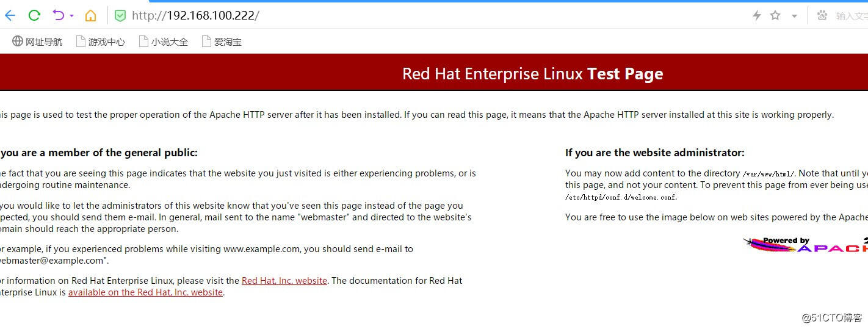Expand dropdown arrow next to the undo icon
Screen dimensions: 868x329
[71, 16]
